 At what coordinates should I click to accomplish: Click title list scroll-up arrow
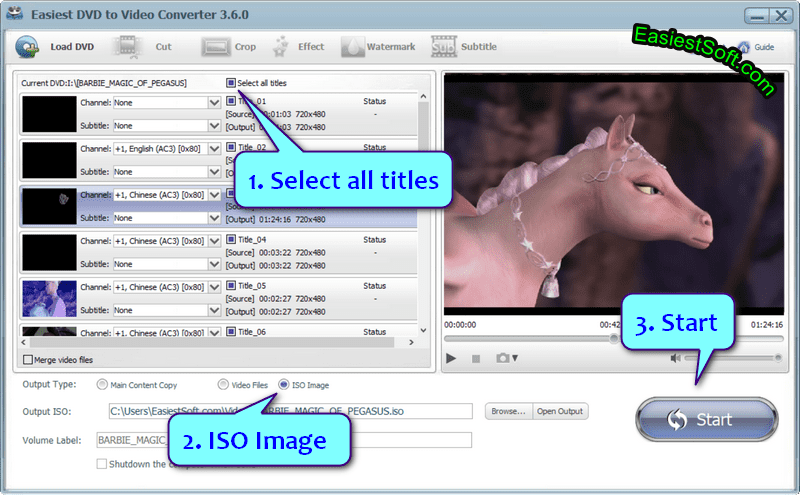tap(423, 96)
